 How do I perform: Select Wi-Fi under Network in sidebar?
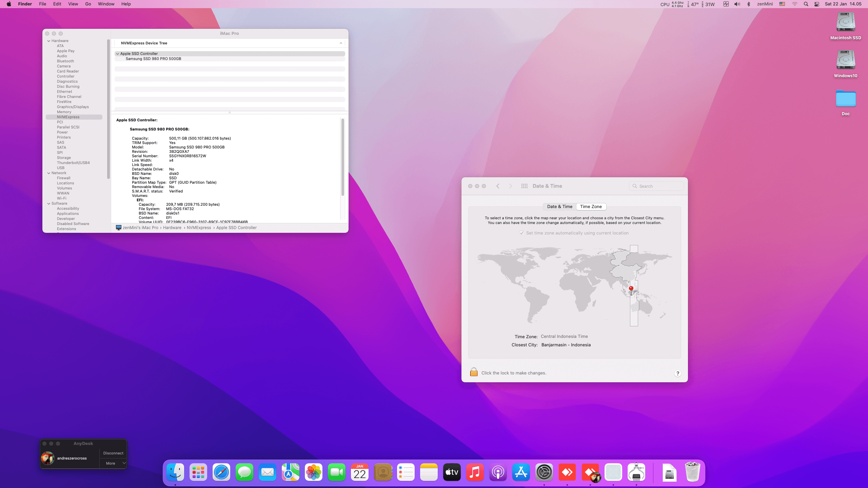coord(62,198)
